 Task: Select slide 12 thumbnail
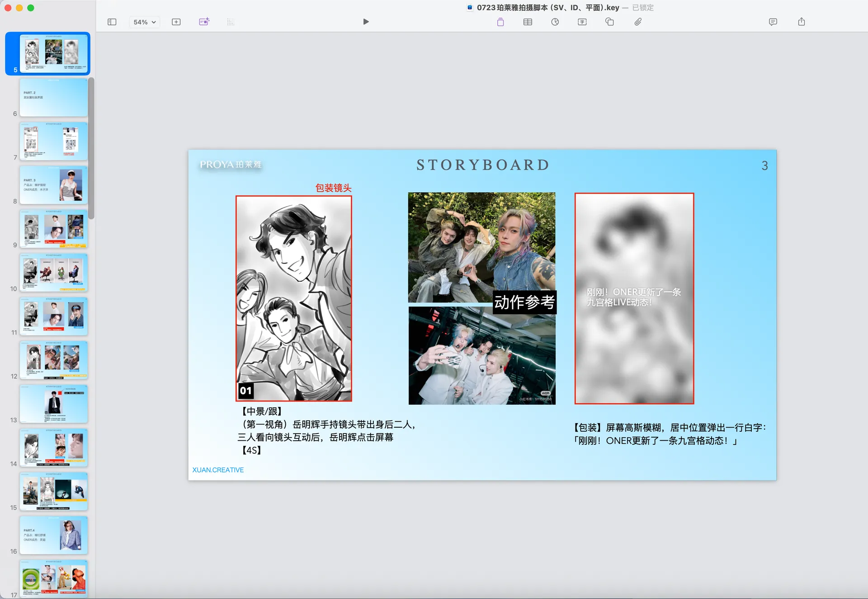coord(53,360)
